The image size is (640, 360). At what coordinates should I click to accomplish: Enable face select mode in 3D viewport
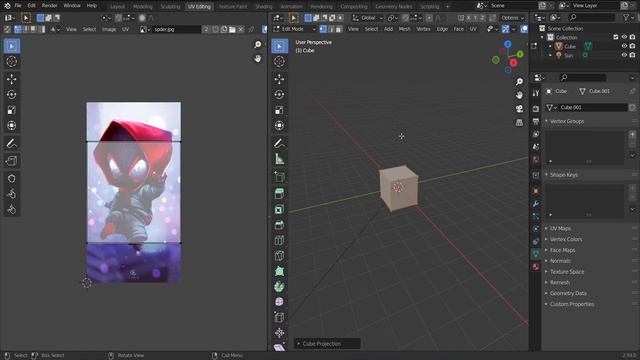pos(339,29)
